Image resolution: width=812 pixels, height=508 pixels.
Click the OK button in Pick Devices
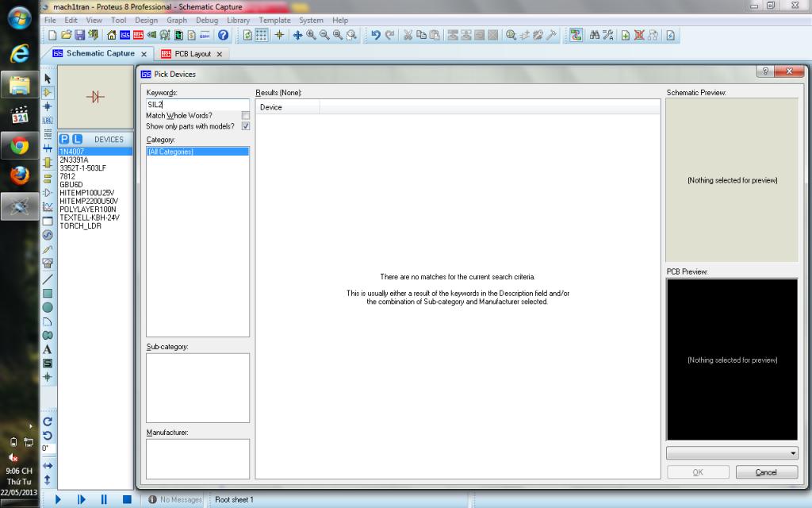point(698,472)
